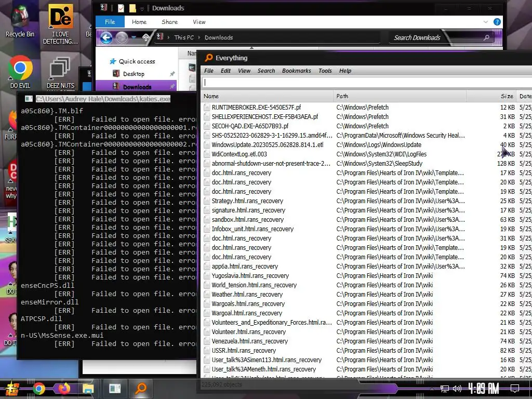This screenshot has height=399, width=532.
Task: Expand the ribbon chevron in Downloads explorer
Action: 486,22
